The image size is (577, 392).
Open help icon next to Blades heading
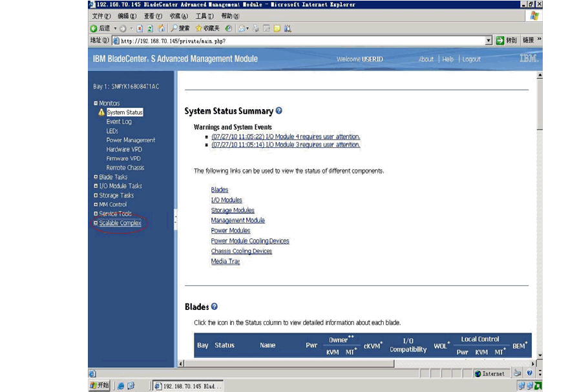[214, 306]
